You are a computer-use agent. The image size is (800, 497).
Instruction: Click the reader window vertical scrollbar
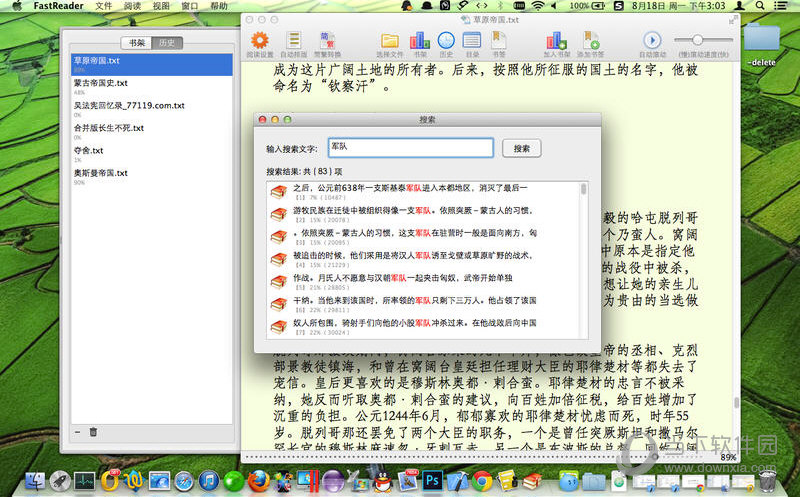point(736,402)
